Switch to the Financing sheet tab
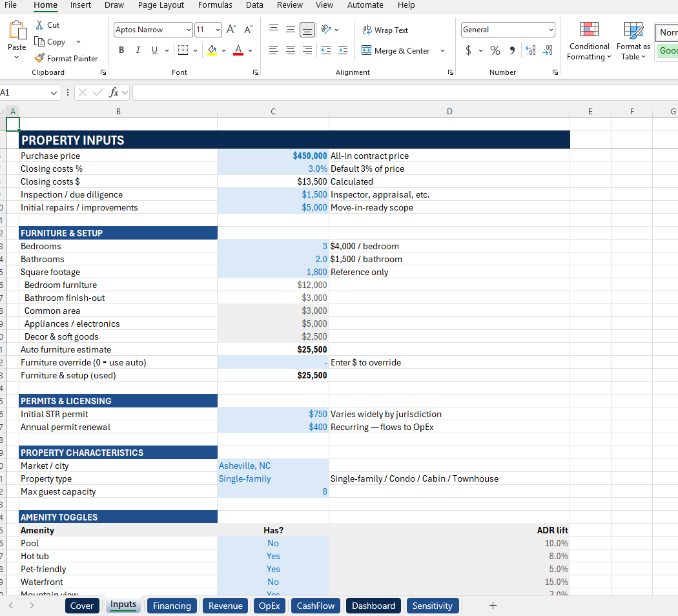 [x=172, y=606]
